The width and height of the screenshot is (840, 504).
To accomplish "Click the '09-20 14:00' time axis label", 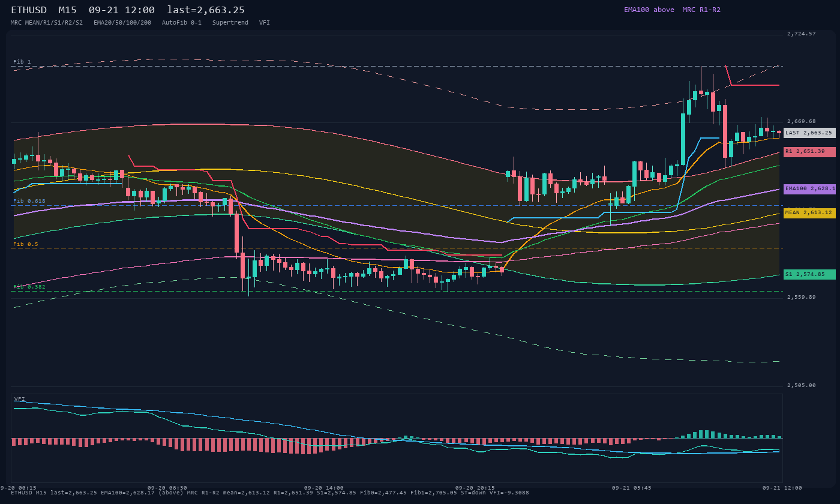I will coord(324,488).
